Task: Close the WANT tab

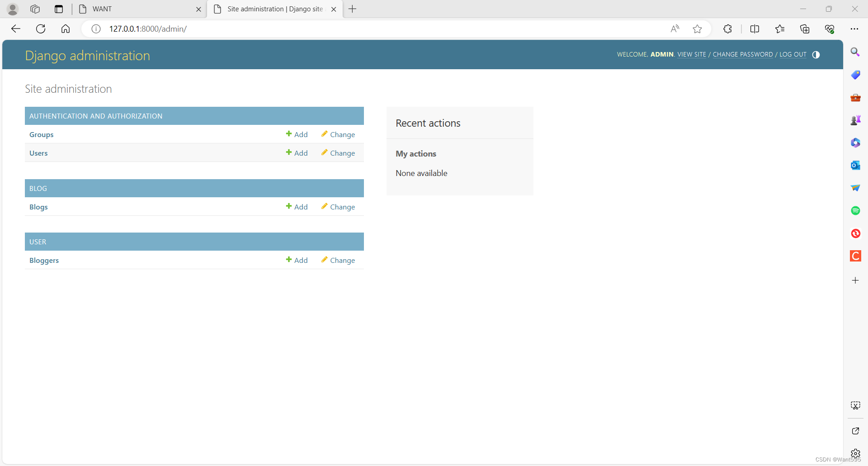Action: [198, 9]
